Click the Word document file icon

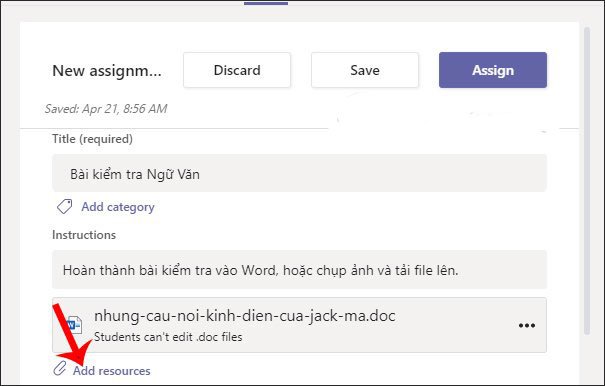[x=74, y=325]
